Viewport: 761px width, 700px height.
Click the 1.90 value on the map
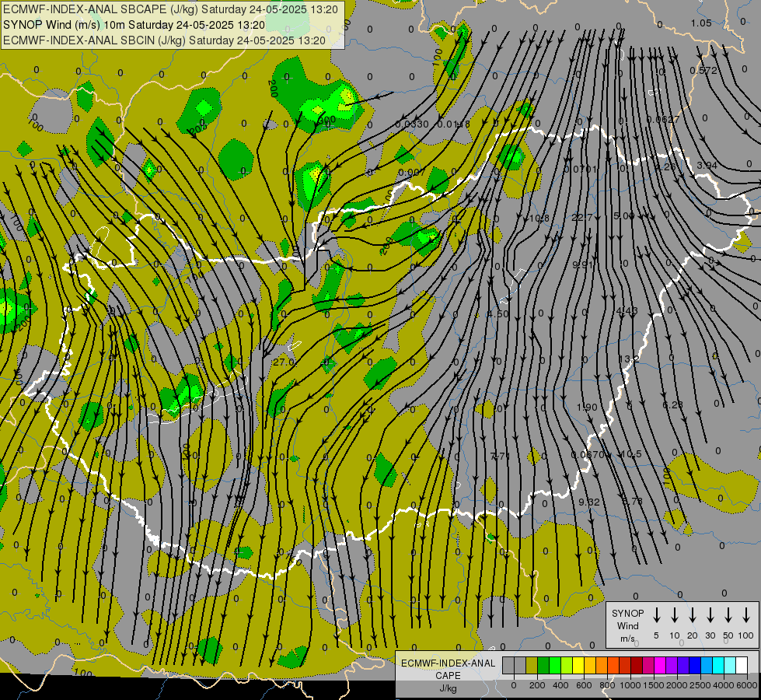(x=587, y=407)
